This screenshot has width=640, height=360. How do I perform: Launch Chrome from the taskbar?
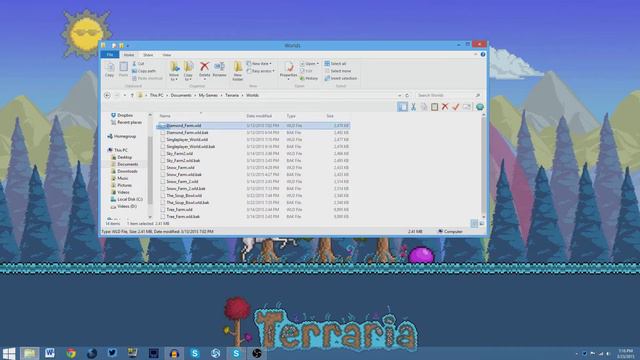[71, 353]
